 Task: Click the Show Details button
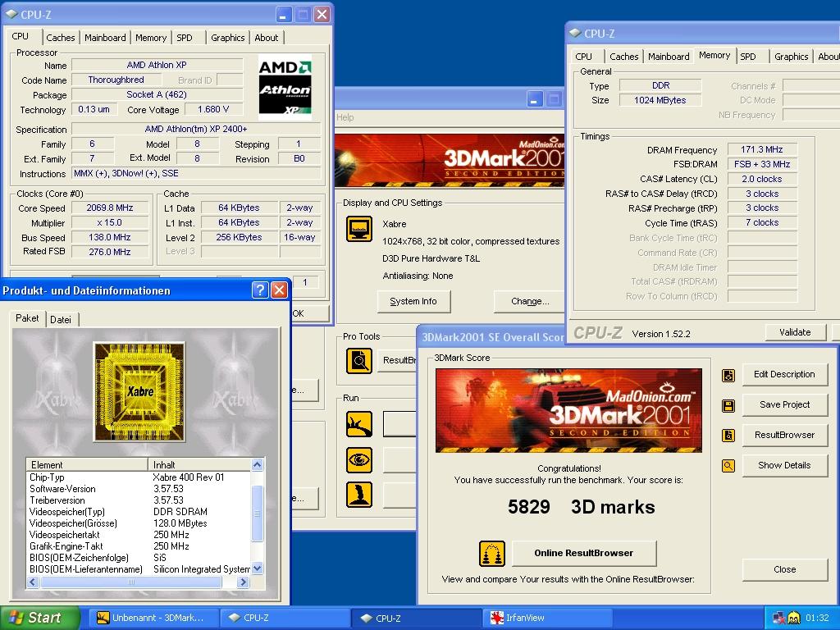click(x=784, y=465)
